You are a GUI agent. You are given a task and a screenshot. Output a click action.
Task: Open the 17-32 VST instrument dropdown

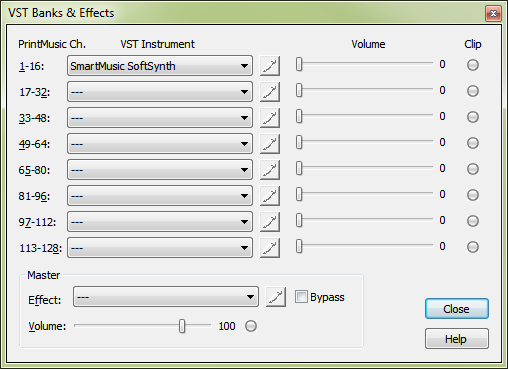coord(160,92)
